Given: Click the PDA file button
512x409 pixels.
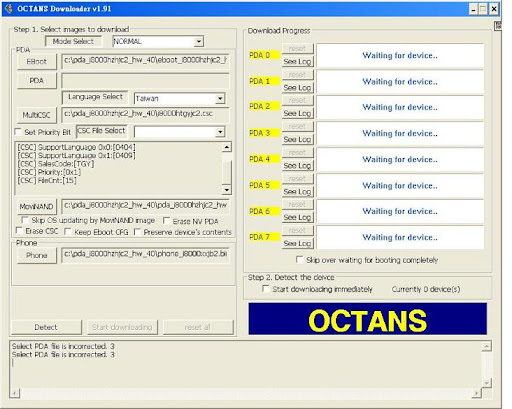Looking at the screenshot, I should (x=37, y=81).
